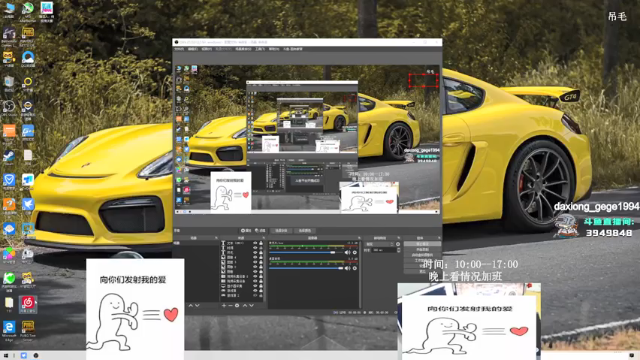This screenshot has width=640, height=360.
Task: Lock the 游戏源 2 source
Action: coord(261,295)
